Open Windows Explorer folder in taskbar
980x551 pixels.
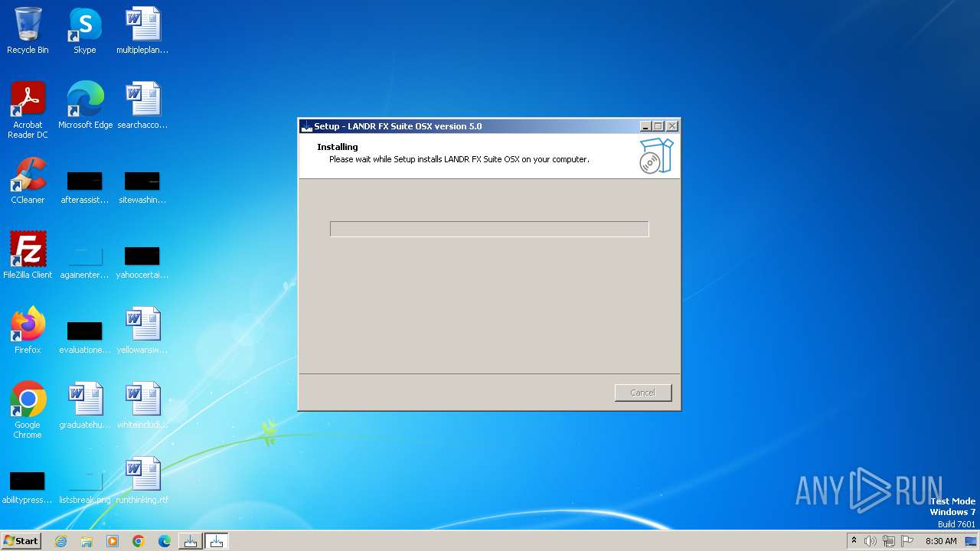[87, 541]
